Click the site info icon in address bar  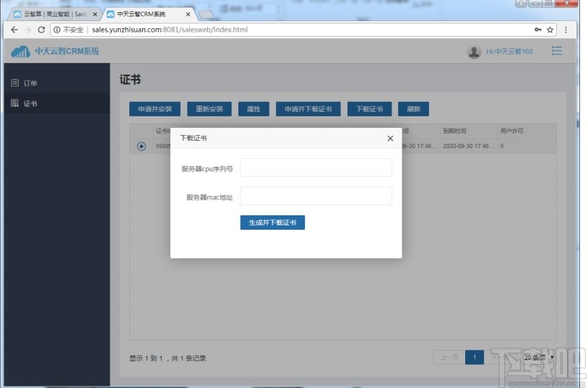tap(56, 30)
